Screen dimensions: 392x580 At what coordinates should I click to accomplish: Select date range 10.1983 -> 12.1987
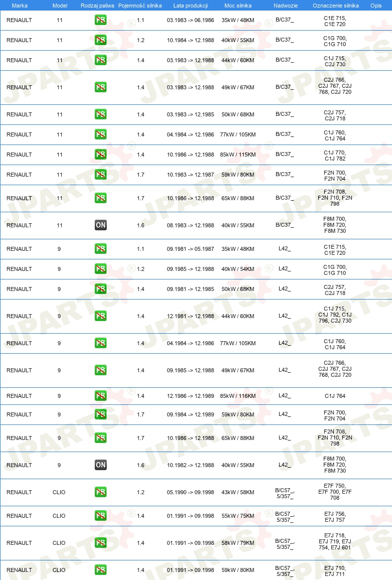(190, 175)
